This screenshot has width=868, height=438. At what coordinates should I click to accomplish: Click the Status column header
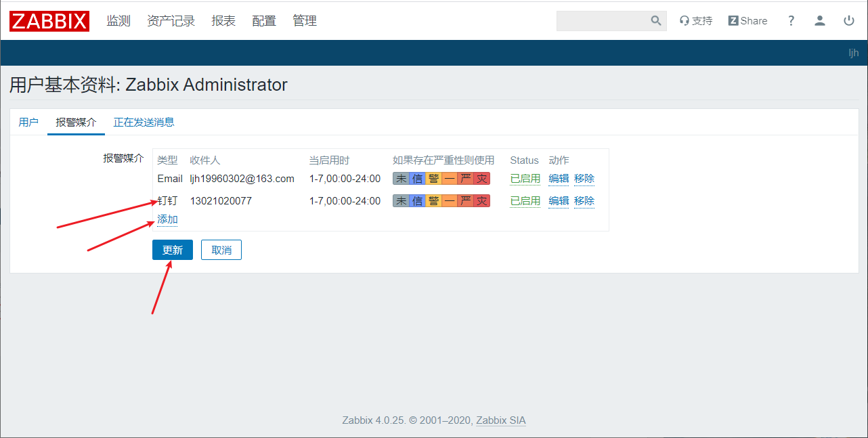click(524, 160)
